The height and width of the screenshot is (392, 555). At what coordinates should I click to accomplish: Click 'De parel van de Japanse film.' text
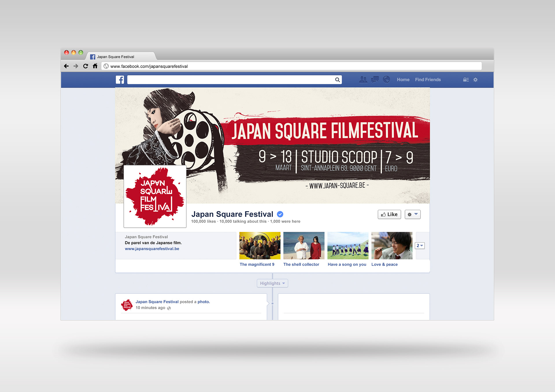pyautogui.click(x=153, y=243)
